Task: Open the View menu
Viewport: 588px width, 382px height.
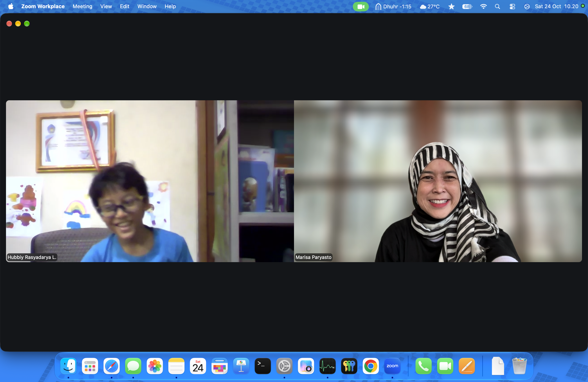Action: (106, 6)
